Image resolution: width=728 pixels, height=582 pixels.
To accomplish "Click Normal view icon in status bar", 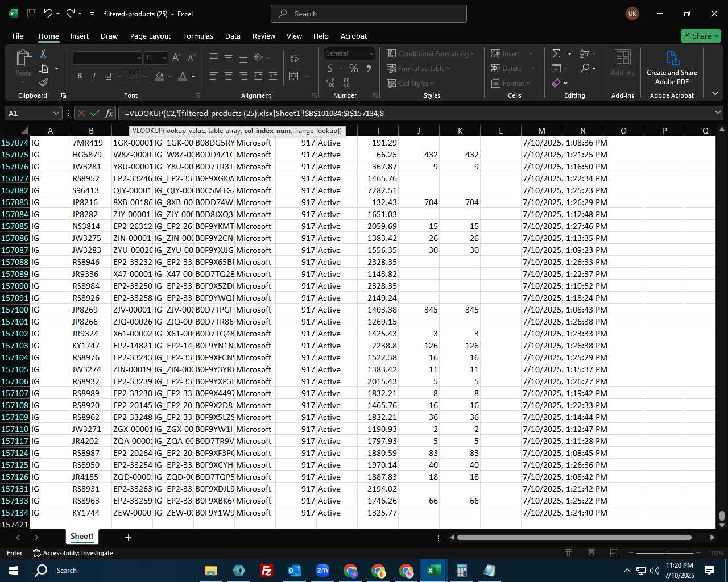I will [568, 553].
